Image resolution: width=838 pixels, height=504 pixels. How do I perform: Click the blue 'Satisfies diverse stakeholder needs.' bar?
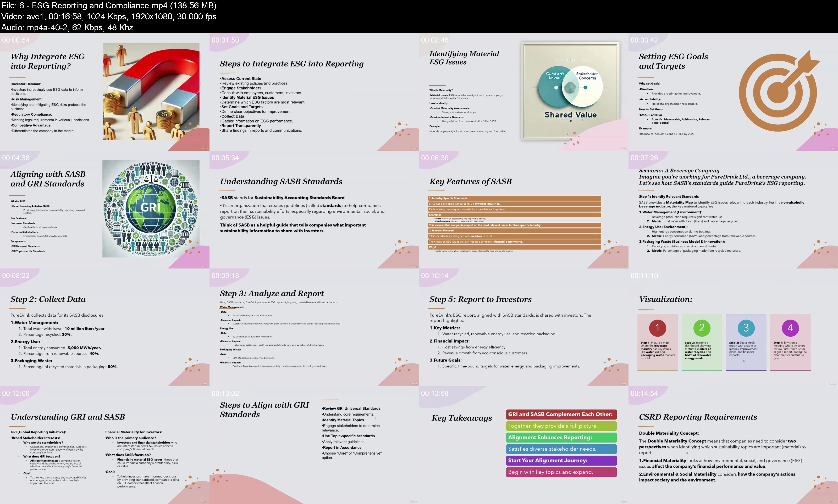tap(561, 449)
